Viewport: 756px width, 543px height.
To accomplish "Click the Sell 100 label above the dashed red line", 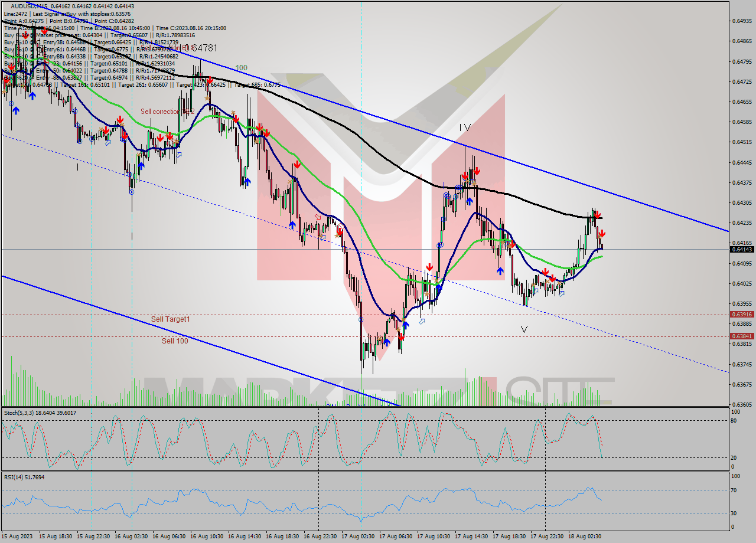I will coord(174,341).
